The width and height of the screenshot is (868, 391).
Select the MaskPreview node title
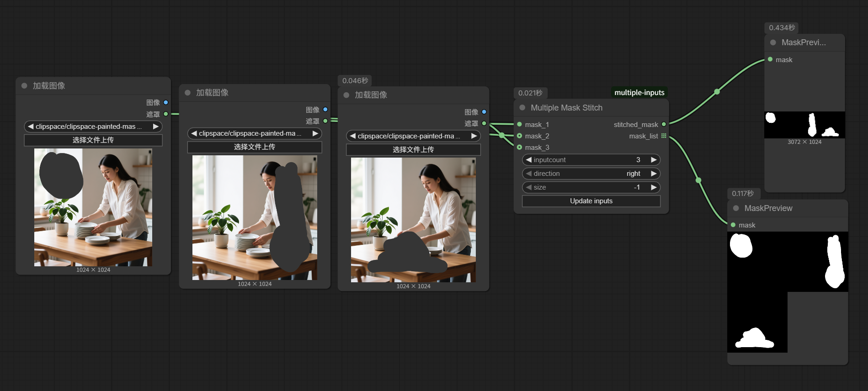(x=768, y=208)
